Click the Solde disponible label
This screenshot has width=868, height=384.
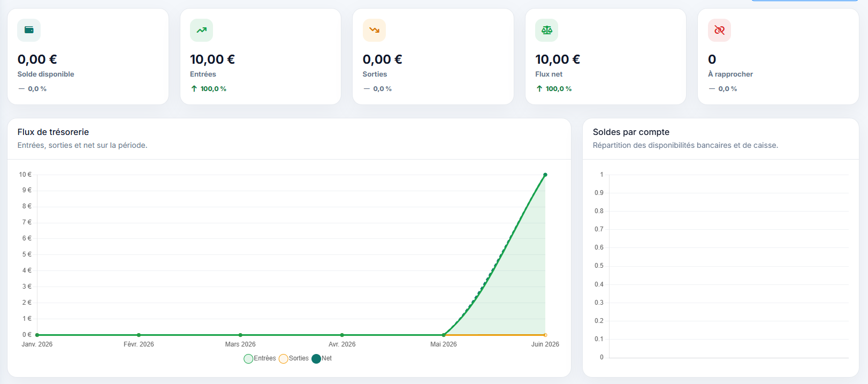click(x=45, y=74)
